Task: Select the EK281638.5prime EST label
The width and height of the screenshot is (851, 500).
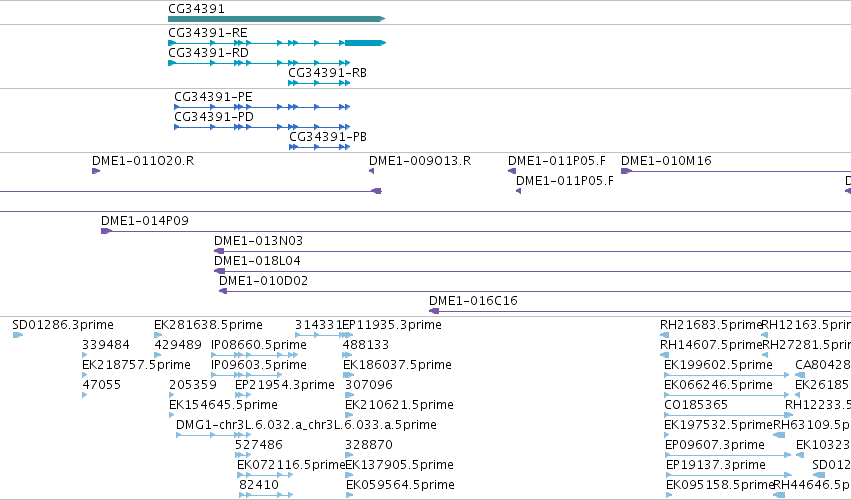Action: click(x=208, y=325)
